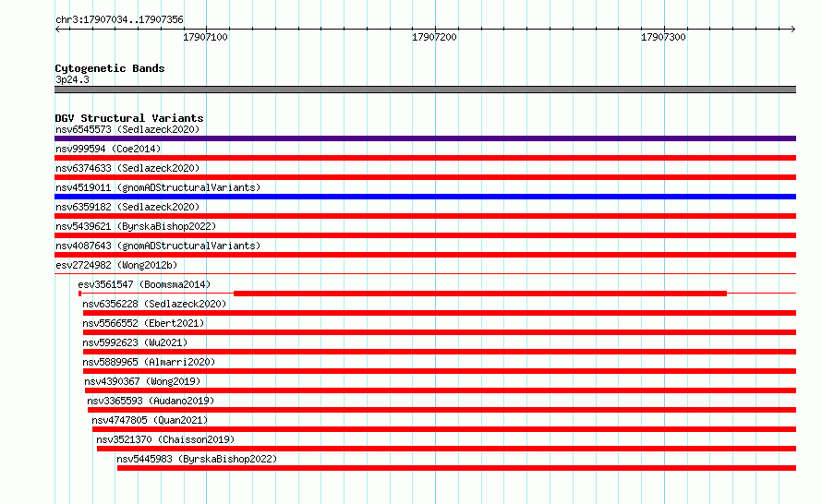This screenshot has height=504, width=822.
Task: Open nsv4087643 (gnomADStructuralVariants) label
Action: pyautogui.click(x=158, y=246)
